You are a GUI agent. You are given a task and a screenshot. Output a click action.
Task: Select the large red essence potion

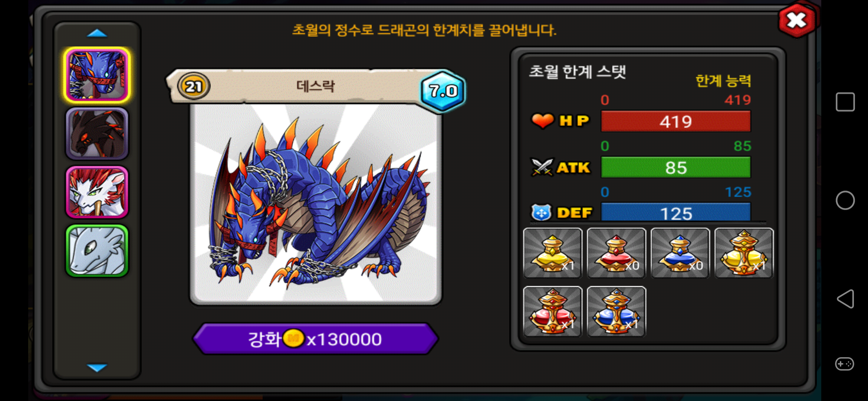click(x=552, y=312)
